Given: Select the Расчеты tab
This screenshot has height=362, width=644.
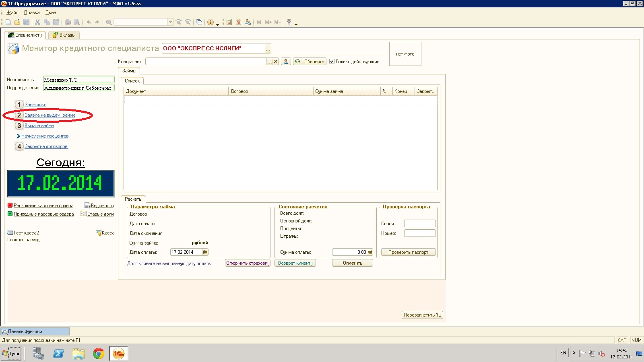Looking at the screenshot, I should [x=134, y=199].
